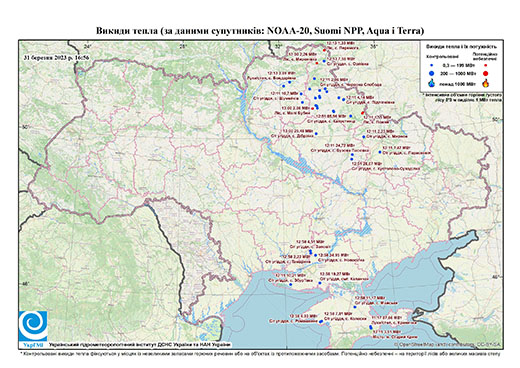Screen dimensions: 520x368
Task: Click the 12:11 24,72 МВт heat label
Action: (x=340, y=146)
